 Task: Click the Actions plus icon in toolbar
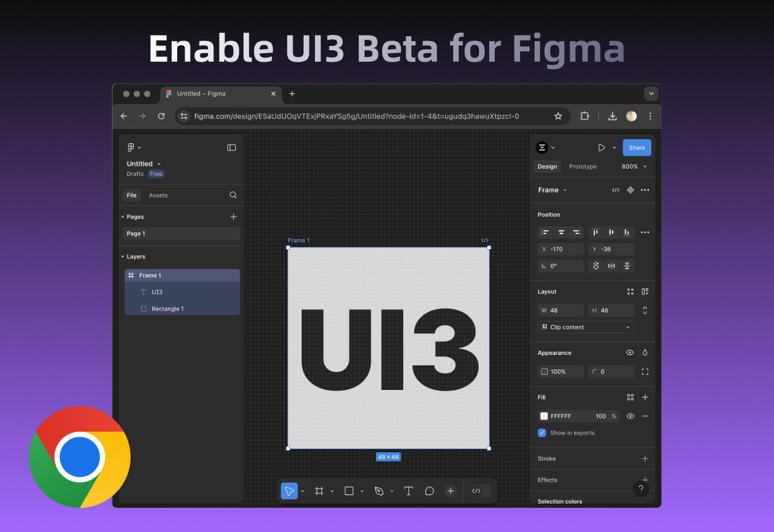(x=450, y=490)
